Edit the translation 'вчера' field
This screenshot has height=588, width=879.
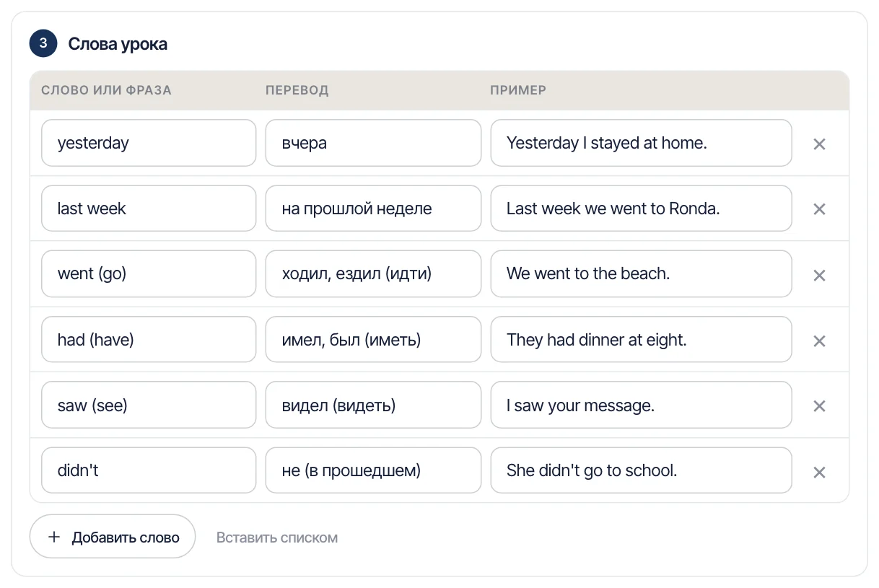pyautogui.click(x=373, y=143)
